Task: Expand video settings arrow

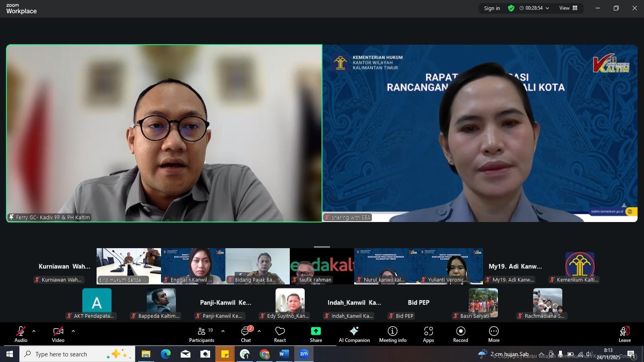Action: (73, 331)
